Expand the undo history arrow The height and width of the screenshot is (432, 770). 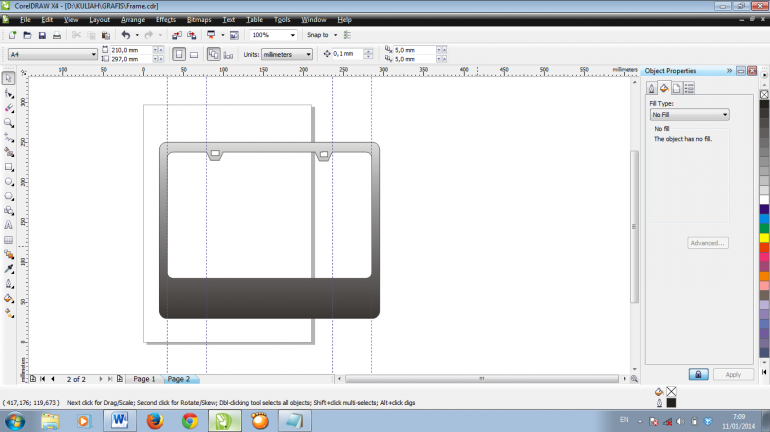point(137,35)
